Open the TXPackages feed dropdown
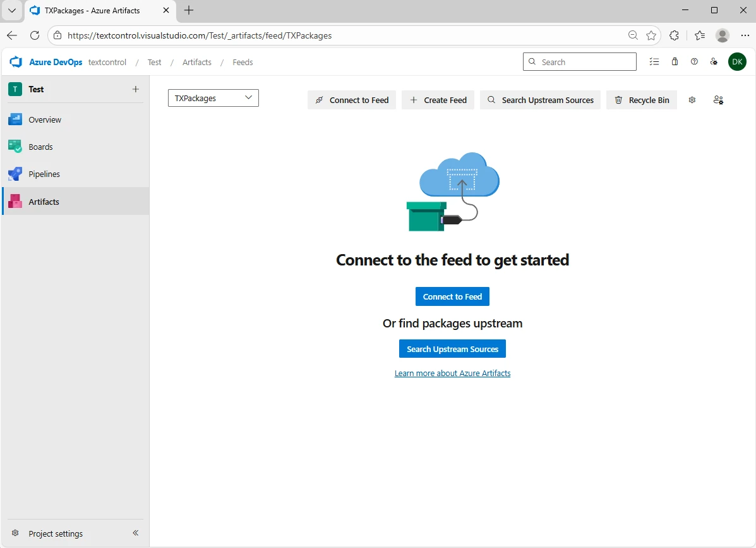Image resolution: width=756 pixels, height=548 pixels. [x=213, y=98]
